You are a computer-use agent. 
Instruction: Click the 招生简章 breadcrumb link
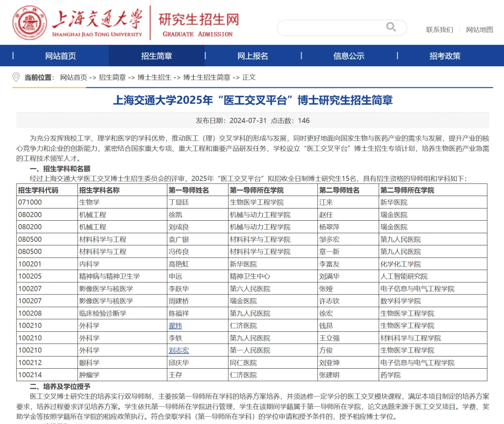pyautogui.click(x=112, y=77)
